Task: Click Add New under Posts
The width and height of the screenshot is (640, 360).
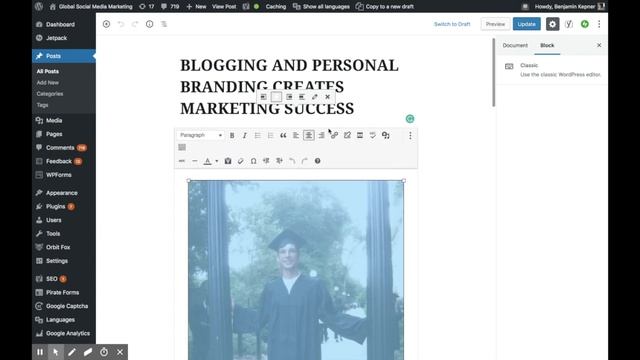Action: click(48, 82)
